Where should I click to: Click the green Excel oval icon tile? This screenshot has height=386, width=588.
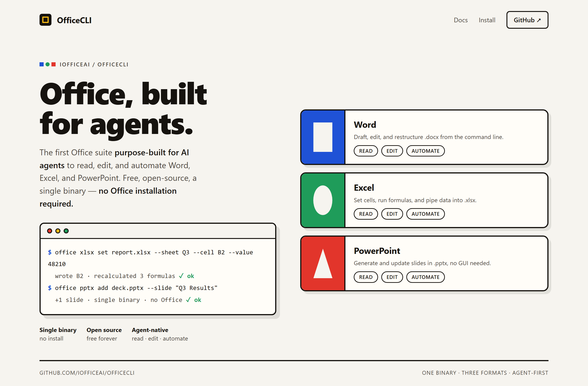tap(323, 200)
